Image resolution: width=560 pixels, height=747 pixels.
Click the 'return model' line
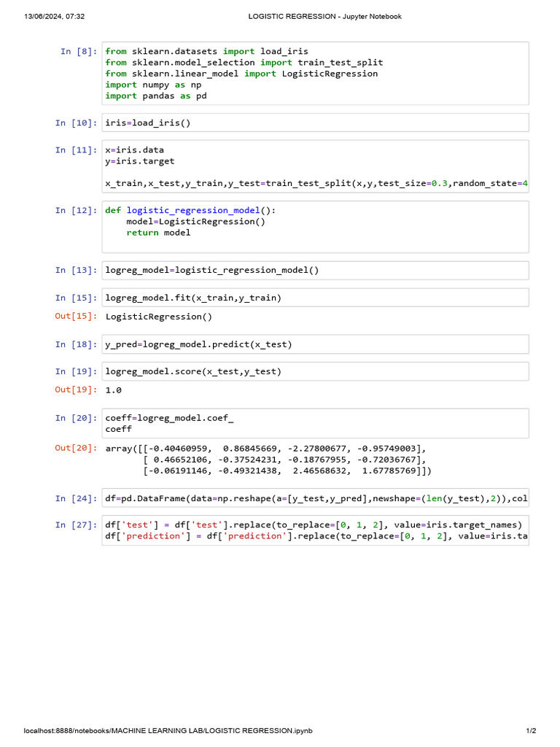pyautogui.click(x=158, y=233)
